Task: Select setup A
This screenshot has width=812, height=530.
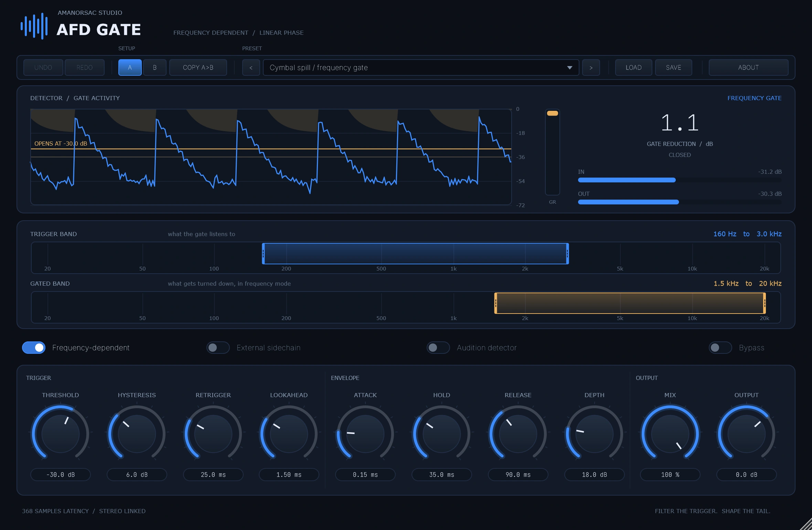Action: pyautogui.click(x=130, y=67)
